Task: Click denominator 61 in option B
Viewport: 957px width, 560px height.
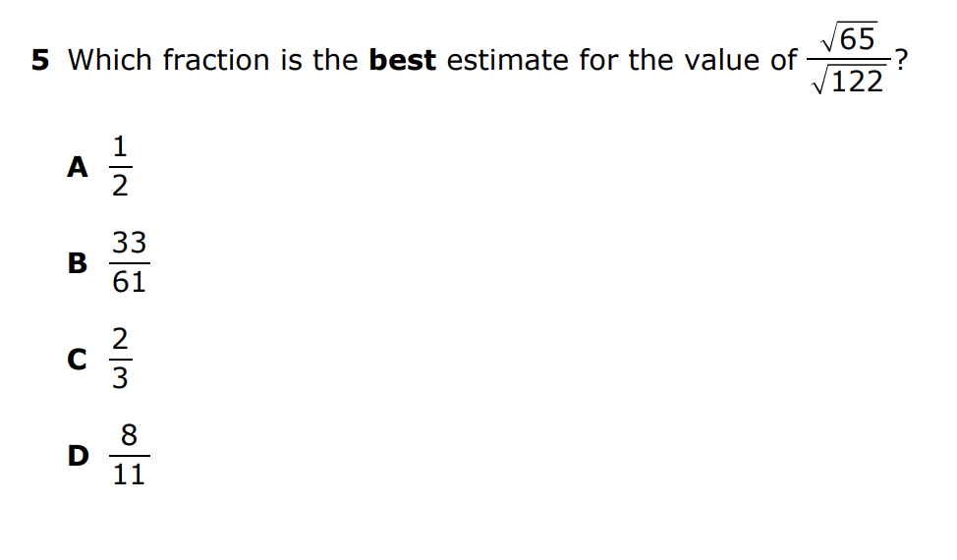Action: pyautogui.click(x=129, y=283)
